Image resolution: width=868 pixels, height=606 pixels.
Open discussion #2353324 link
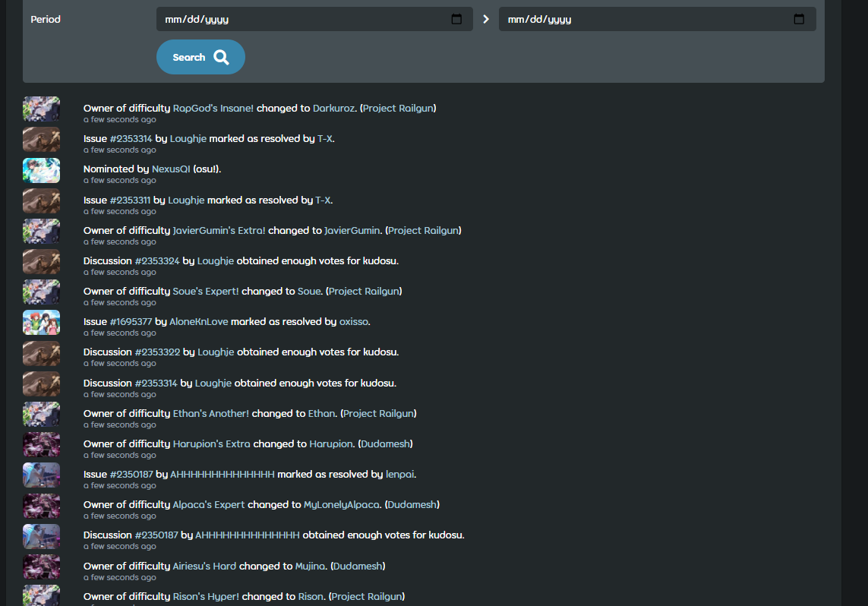[157, 261]
